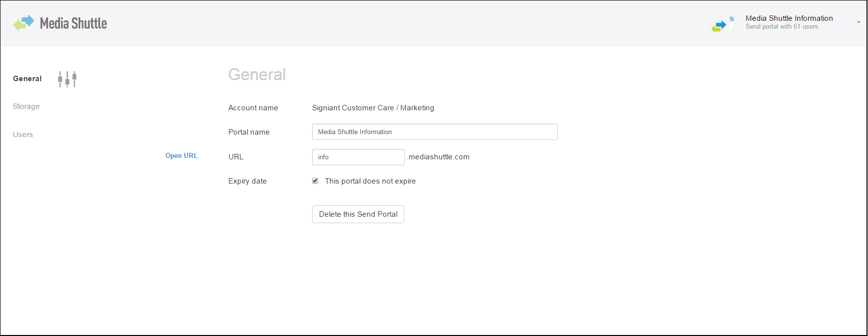Click the 'Portal name' label
868x336 pixels.
coord(249,132)
